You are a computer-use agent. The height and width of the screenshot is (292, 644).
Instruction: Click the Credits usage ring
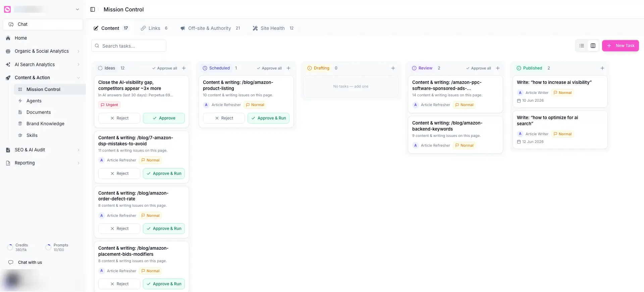tap(10, 247)
